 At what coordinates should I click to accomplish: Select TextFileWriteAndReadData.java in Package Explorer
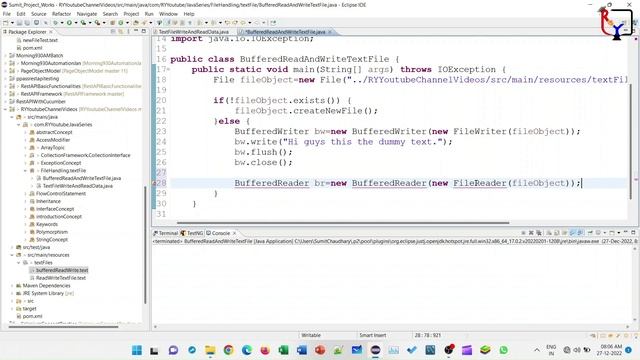point(78,186)
